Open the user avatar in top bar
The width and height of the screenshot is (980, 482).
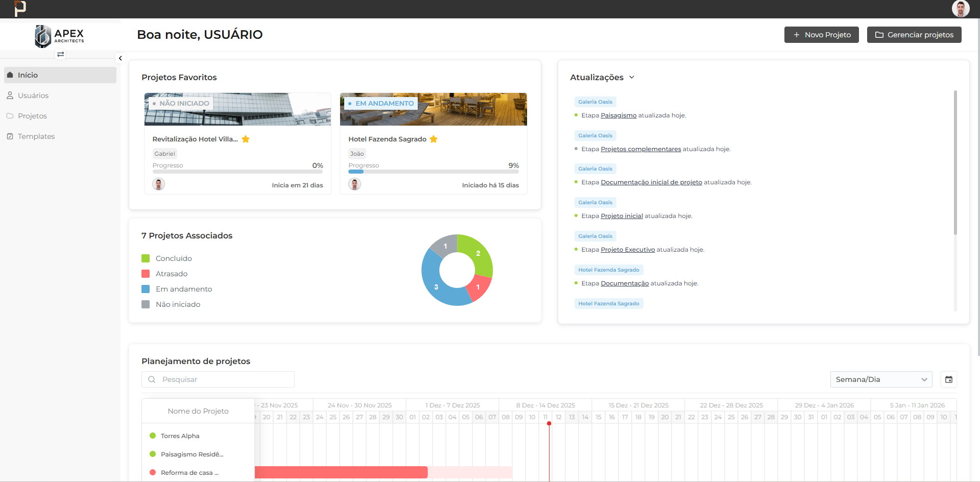click(960, 9)
